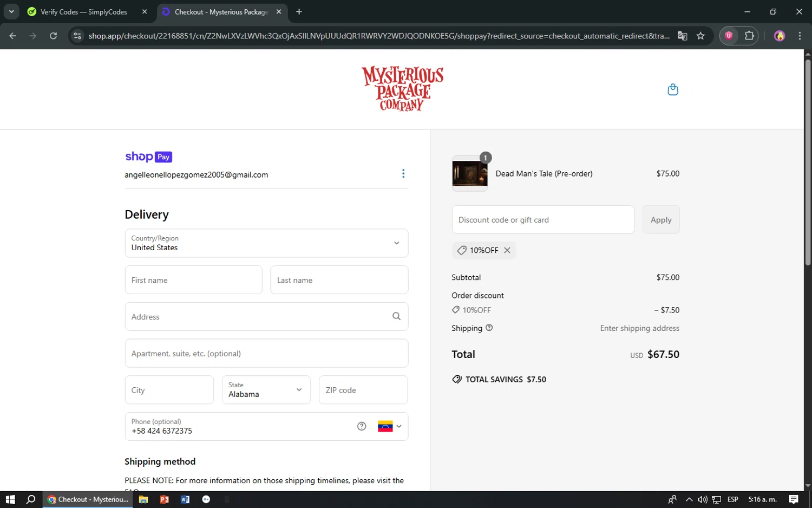Open Shop Pay account options menu
Screen dimensions: 812x508
click(403, 173)
